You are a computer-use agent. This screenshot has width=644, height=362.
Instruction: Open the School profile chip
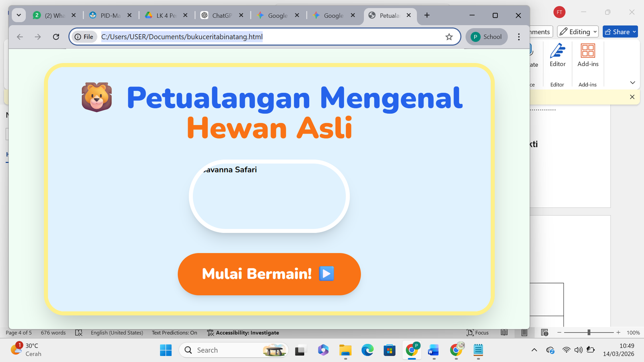(487, 37)
